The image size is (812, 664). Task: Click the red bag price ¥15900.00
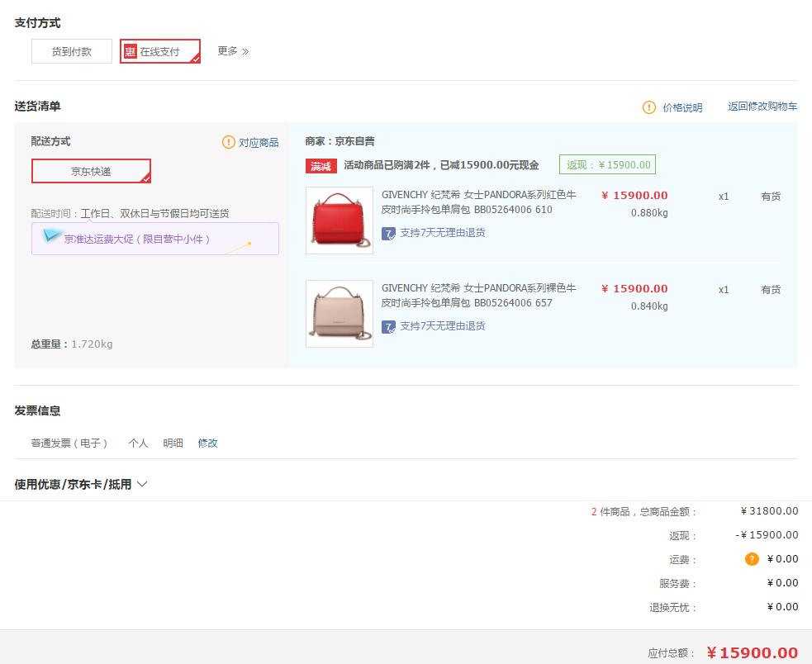(635, 195)
